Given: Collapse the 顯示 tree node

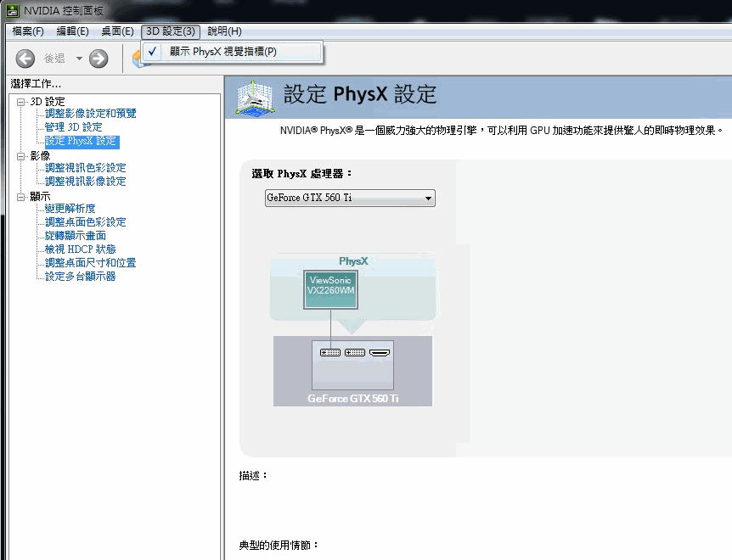Looking at the screenshot, I should pyautogui.click(x=20, y=197).
